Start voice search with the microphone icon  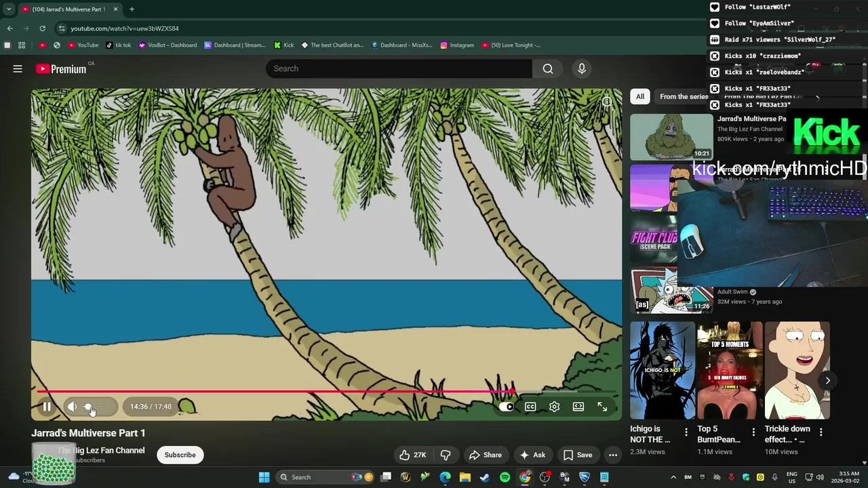pyautogui.click(x=581, y=68)
